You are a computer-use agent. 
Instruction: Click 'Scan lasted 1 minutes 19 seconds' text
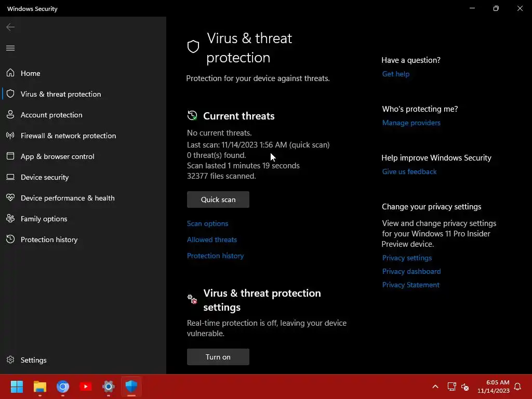(243, 166)
